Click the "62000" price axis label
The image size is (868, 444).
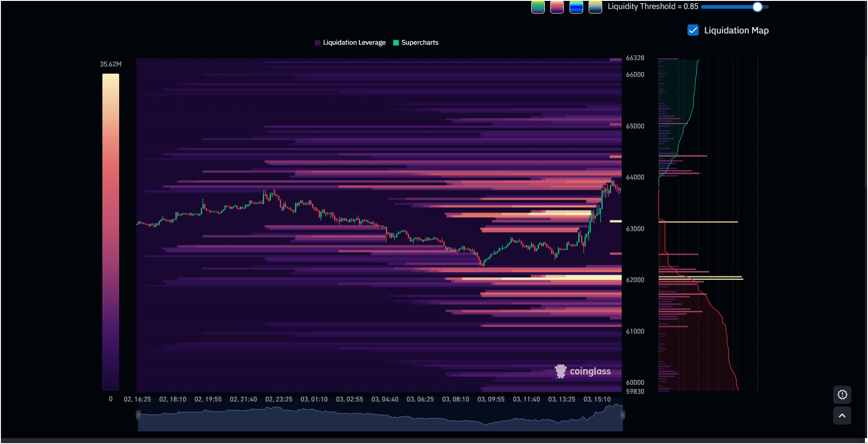click(635, 280)
